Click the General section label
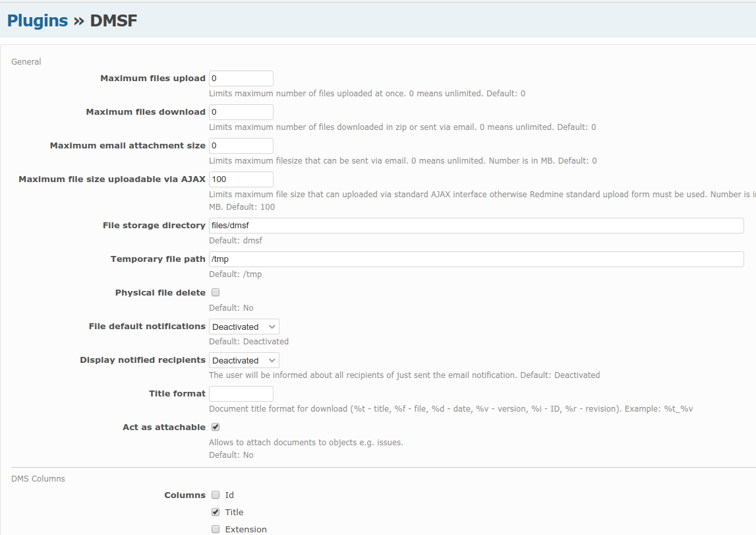This screenshot has width=756, height=535. tap(26, 61)
